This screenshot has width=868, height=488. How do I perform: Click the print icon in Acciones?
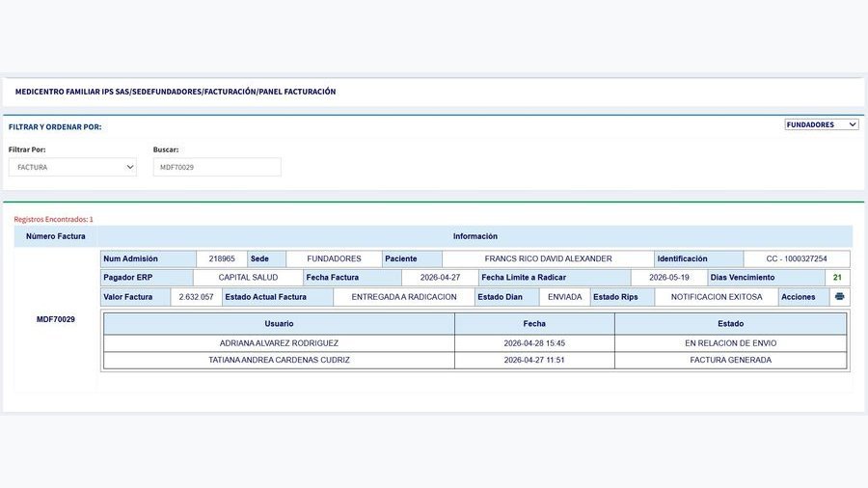[x=839, y=297]
